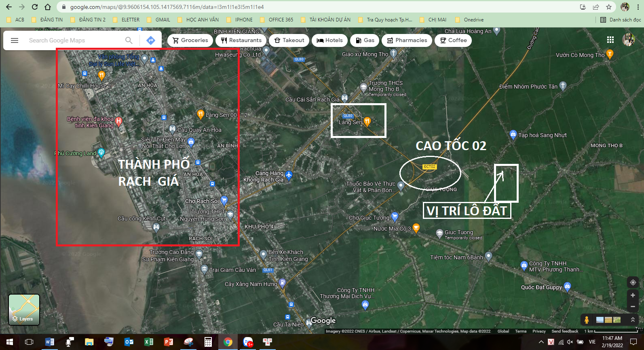This screenshot has height=350, width=644.
Task: Share this page from the address bar
Action: pyautogui.click(x=596, y=7)
